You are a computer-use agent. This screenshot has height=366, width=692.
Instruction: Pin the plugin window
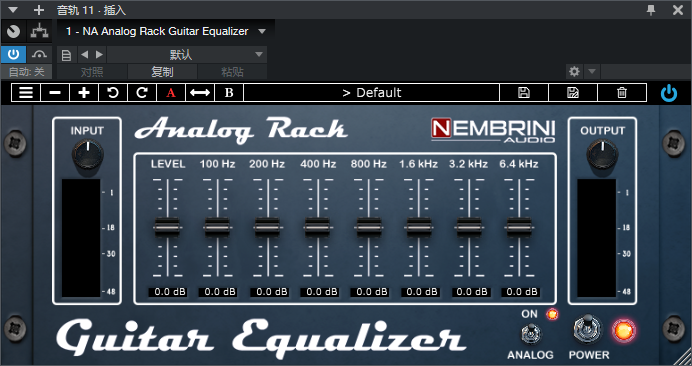tap(651, 10)
